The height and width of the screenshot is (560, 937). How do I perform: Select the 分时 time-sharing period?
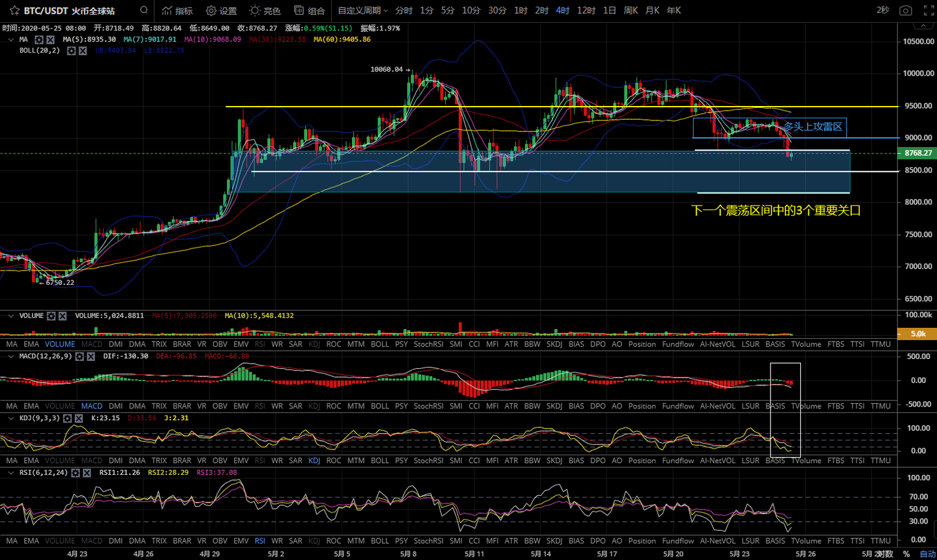click(x=404, y=10)
